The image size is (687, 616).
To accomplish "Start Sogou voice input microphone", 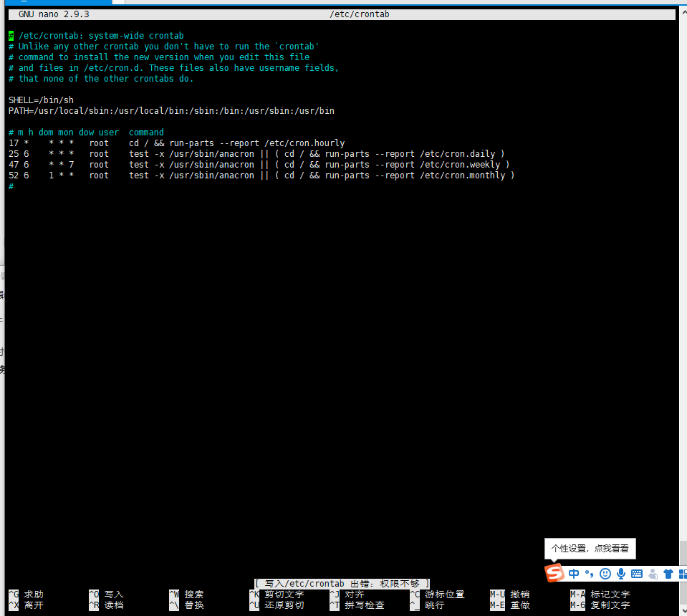I will coord(621,574).
